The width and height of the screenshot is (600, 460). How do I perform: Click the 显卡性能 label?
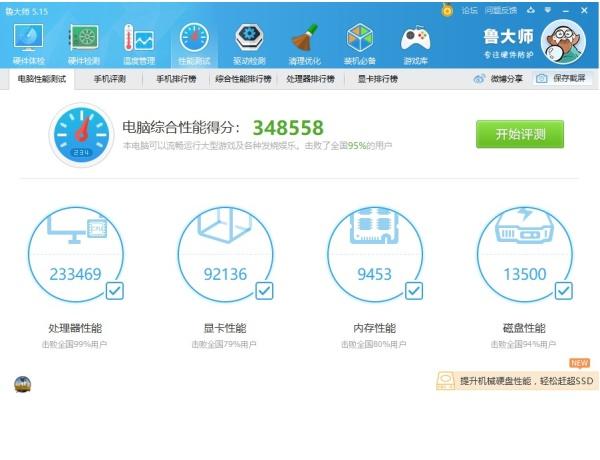click(225, 328)
